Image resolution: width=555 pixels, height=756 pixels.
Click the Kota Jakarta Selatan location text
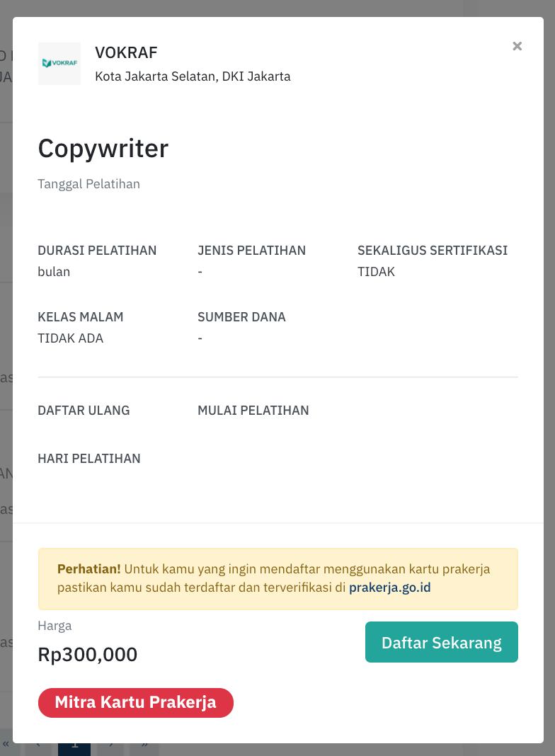(193, 76)
